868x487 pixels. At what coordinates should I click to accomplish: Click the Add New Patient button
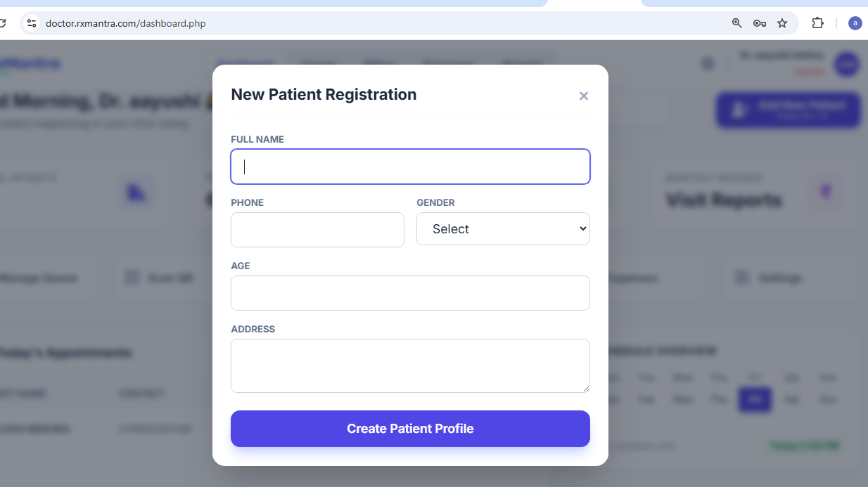point(787,110)
